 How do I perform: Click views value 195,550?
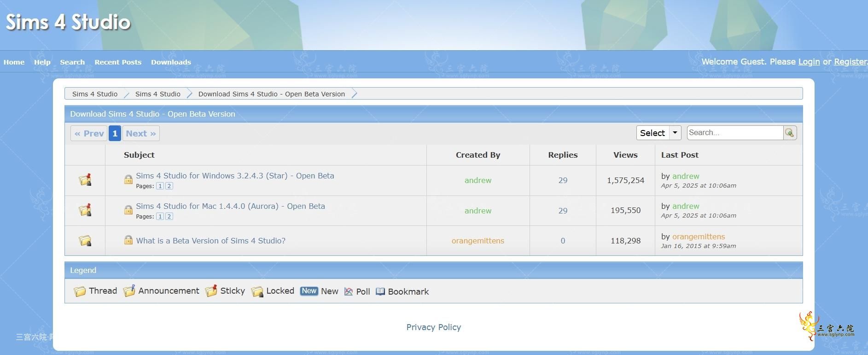625,210
